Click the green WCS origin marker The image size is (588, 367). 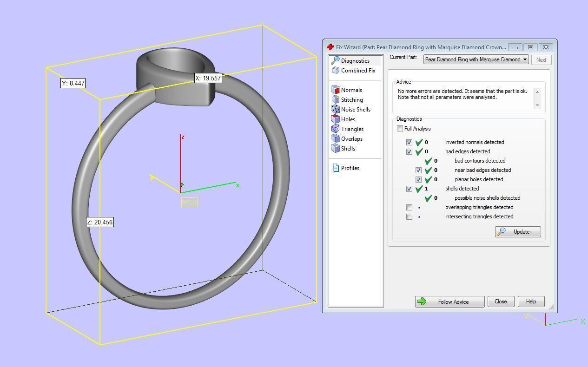[182, 185]
